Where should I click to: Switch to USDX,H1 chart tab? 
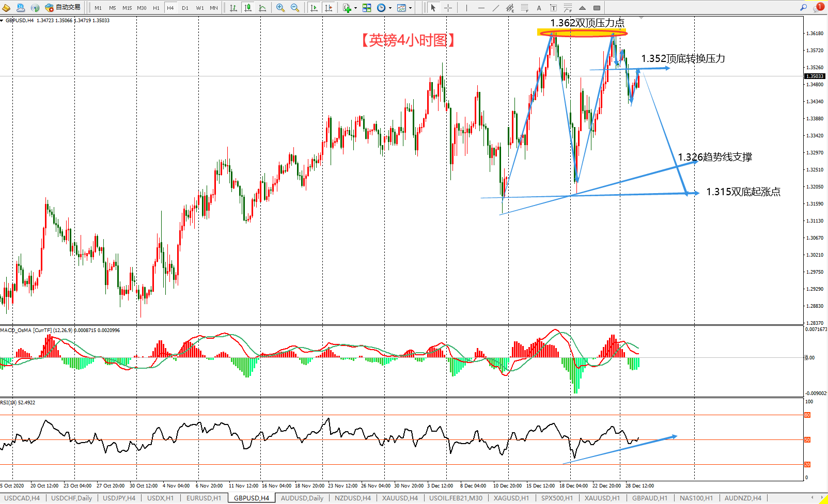(x=161, y=498)
